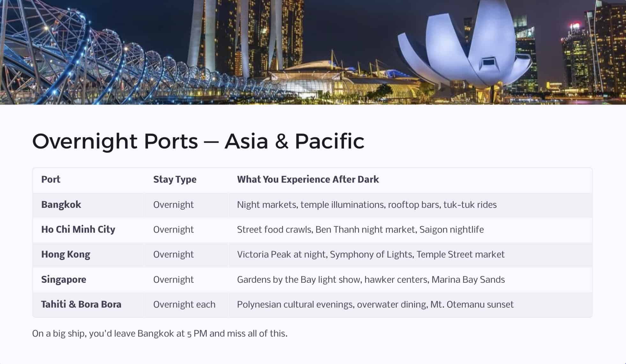Click the "On a big ship" footnote text
Viewport: 626px width, 364px height.
pyautogui.click(x=160, y=333)
